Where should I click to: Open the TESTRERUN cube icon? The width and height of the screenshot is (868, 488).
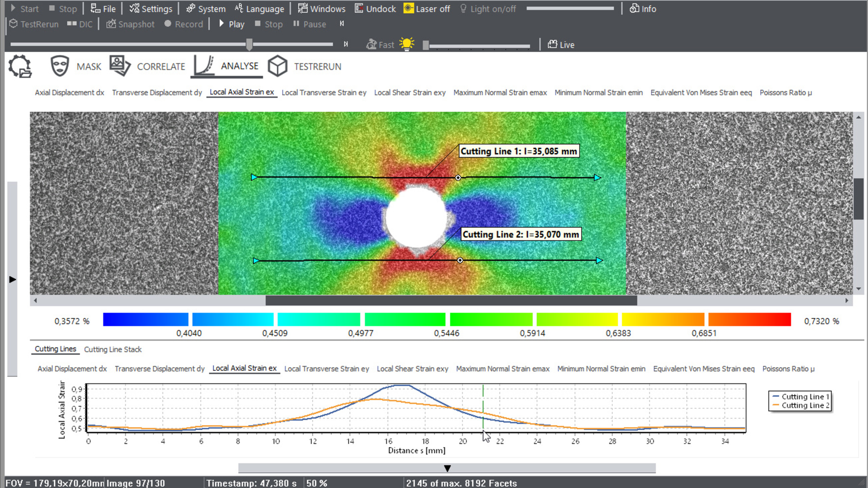(278, 66)
